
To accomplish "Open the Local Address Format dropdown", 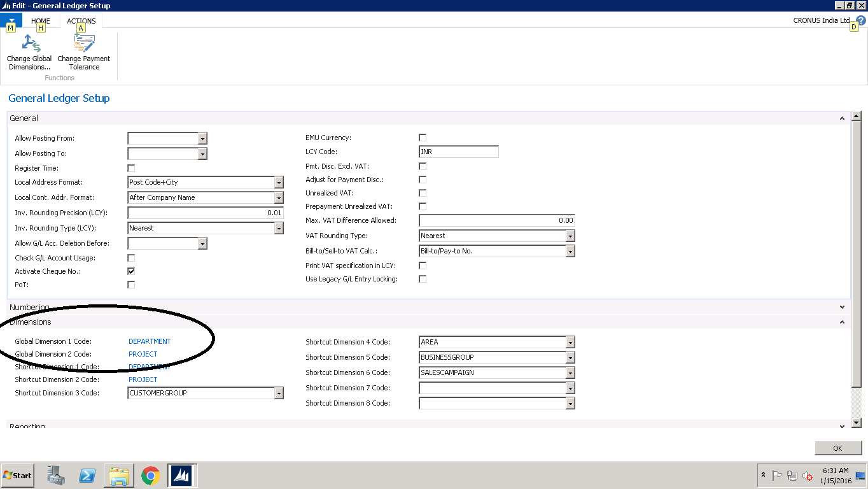I will click(279, 182).
